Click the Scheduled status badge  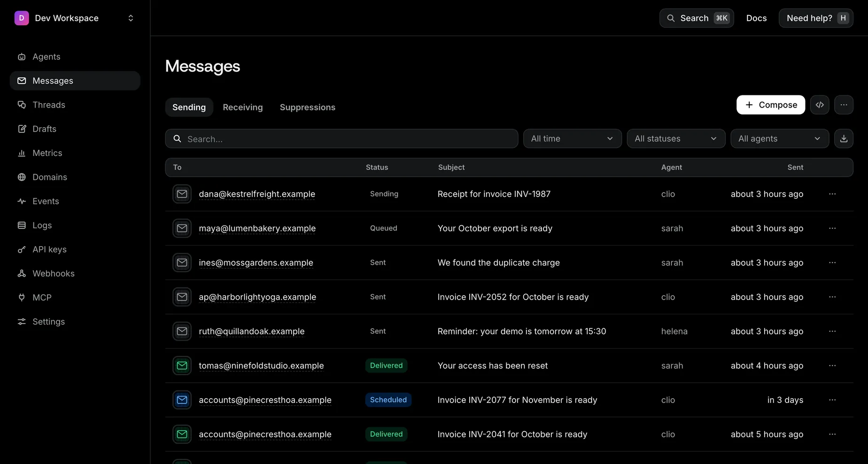[x=388, y=400]
